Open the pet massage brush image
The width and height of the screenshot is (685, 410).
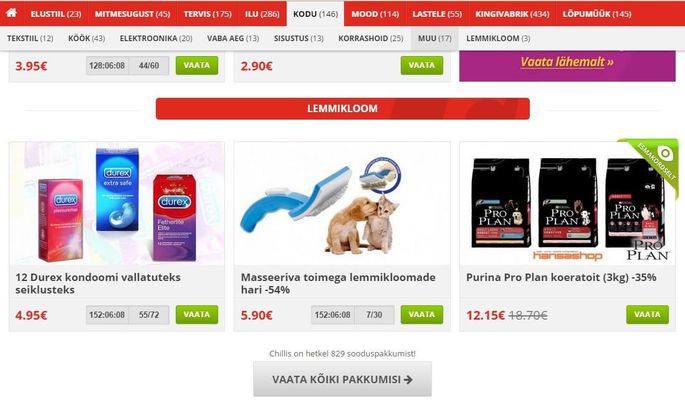coord(342,203)
